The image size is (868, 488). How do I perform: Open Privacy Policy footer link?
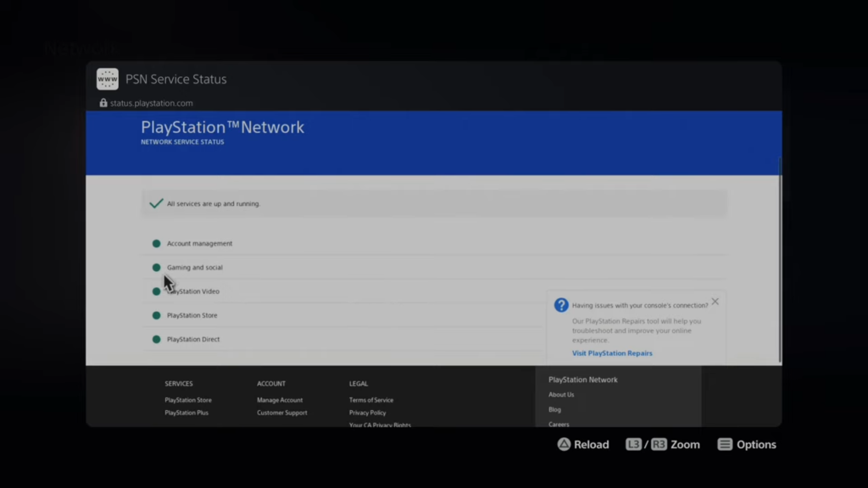368,413
